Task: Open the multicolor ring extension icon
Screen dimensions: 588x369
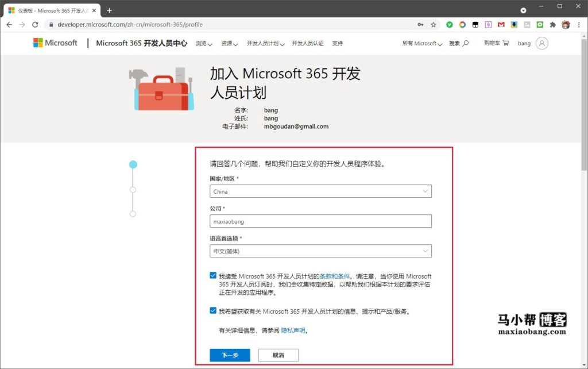Action: pos(462,24)
